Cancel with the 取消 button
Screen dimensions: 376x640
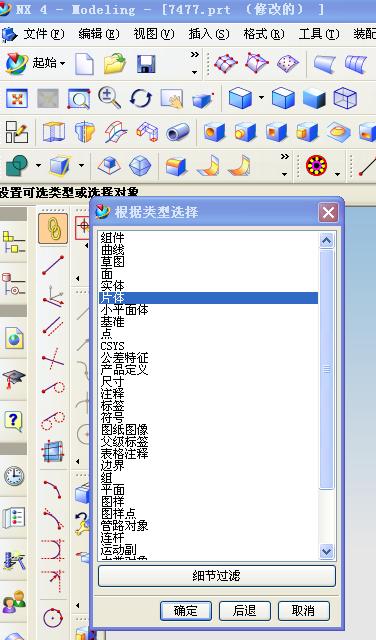pyautogui.click(x=303, y=611)
